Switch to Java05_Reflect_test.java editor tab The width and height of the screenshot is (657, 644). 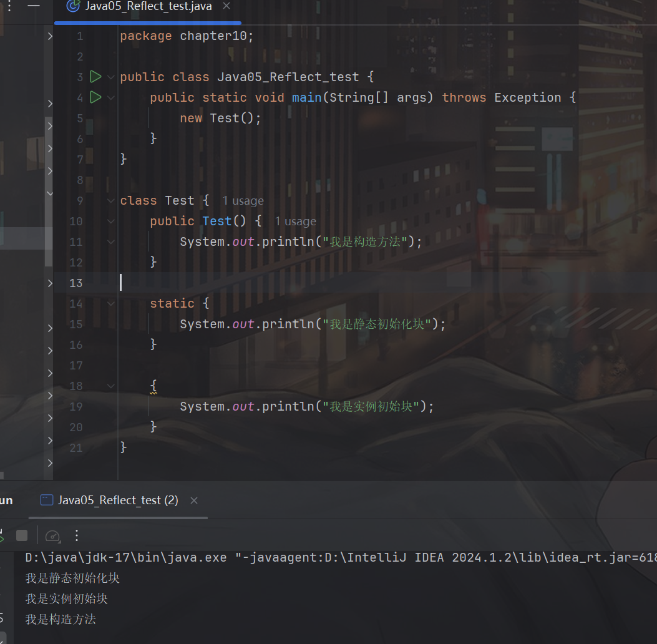(x=148, y=6)
